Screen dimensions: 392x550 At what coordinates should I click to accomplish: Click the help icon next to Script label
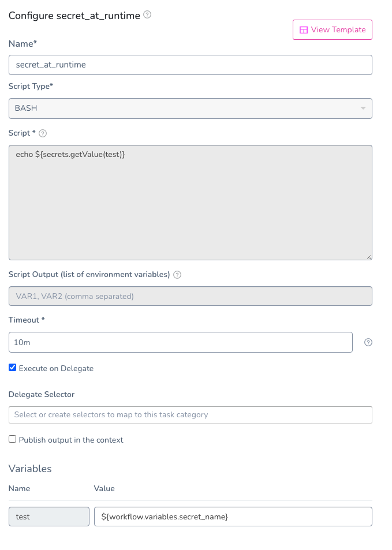pyautogui.click(x=43, y=133)
